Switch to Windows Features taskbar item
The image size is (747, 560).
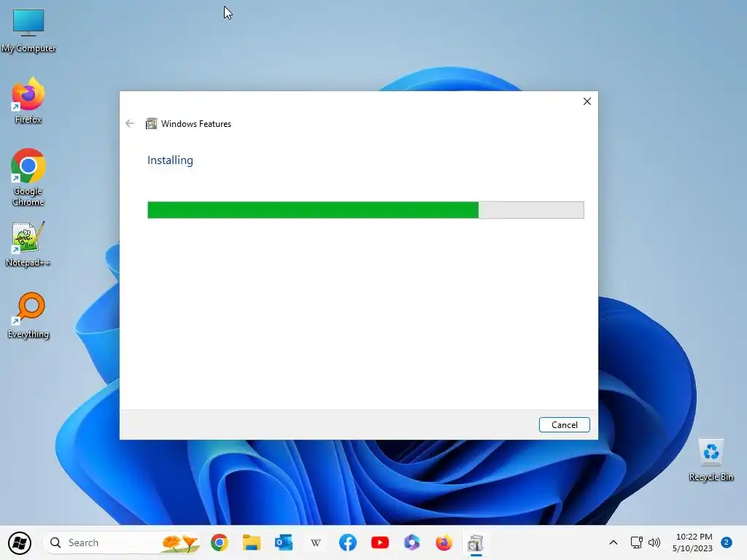[x=476, y=543]
